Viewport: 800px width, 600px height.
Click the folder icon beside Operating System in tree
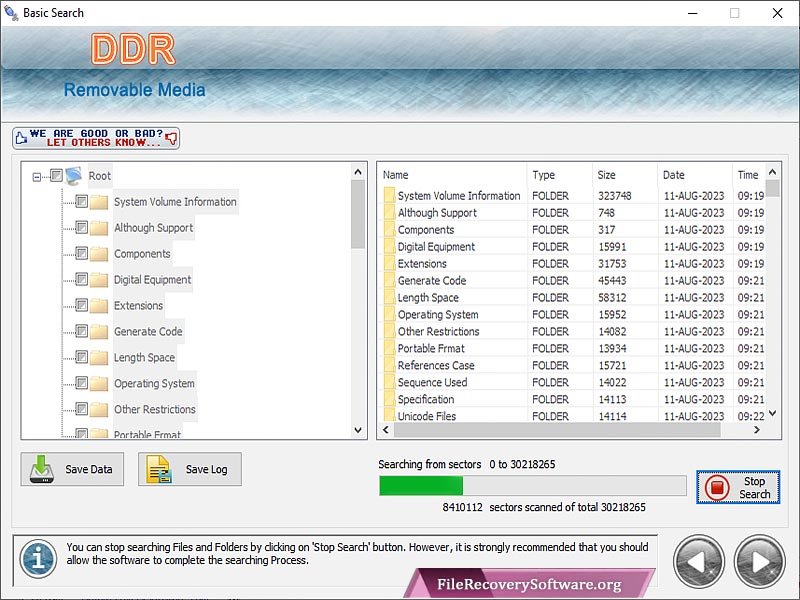[x=99, y=384]
